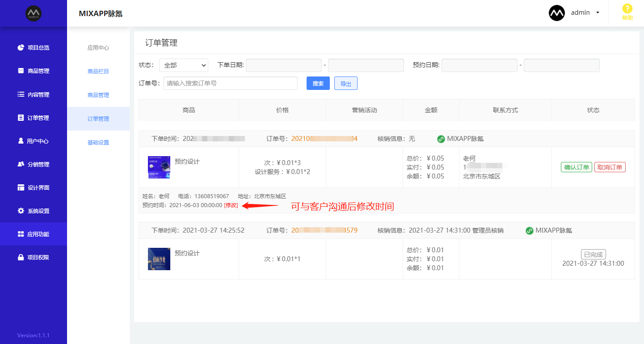Click the red [修改] link after 预约时间
The height and width of the screenshot is (344, 644).
coord(231,205)
